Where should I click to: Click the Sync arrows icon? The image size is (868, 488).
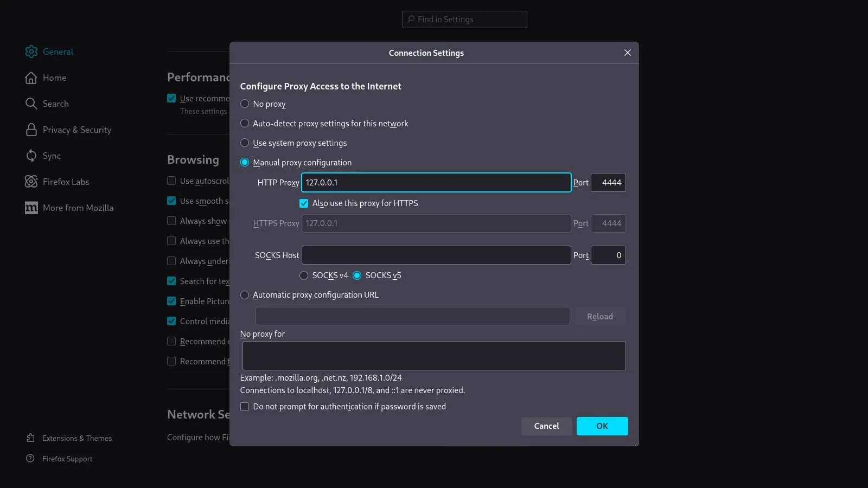(x=31, y=156)
